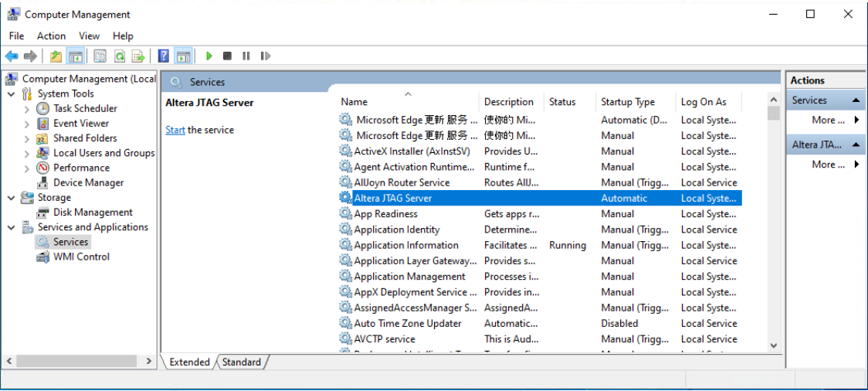Open the File menu

coord(17,36)
